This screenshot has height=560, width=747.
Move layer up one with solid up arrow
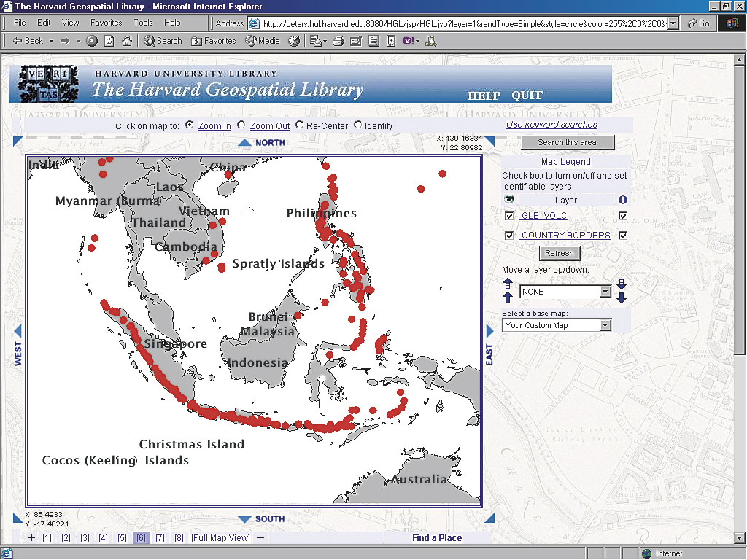(x=508, y=297)
